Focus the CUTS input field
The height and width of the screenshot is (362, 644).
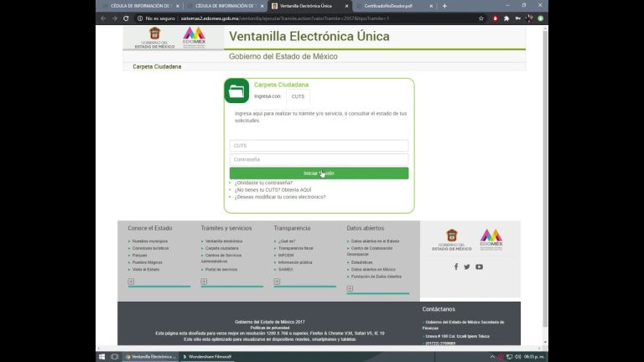[x=319, y=146]
